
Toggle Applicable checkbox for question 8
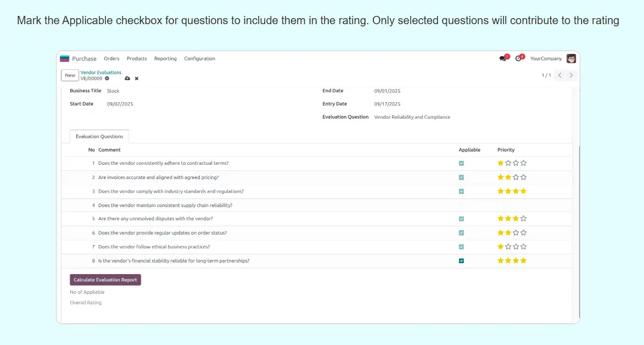[x=461, y=261]
